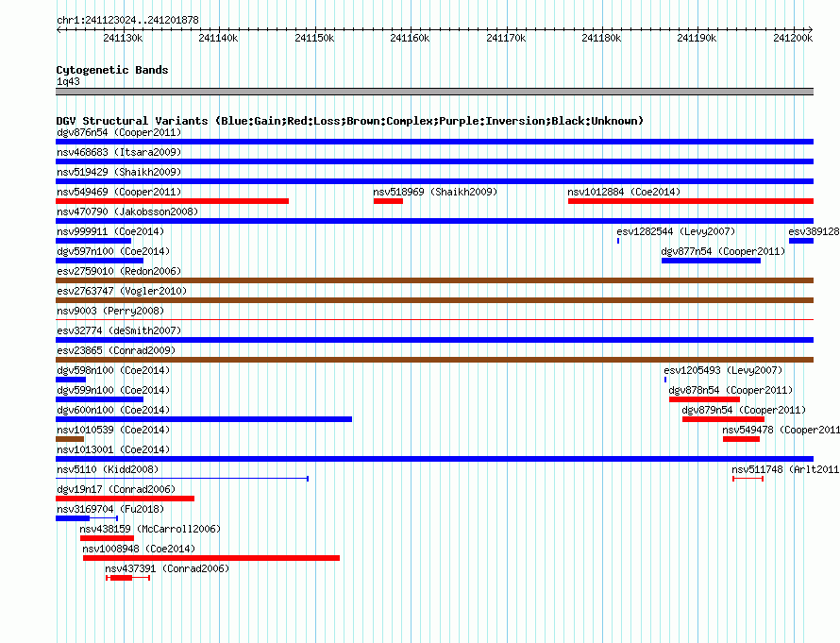Click the 241190k ruler position
The height and width of the screenshot is (643, 840).
pos(697,38)
